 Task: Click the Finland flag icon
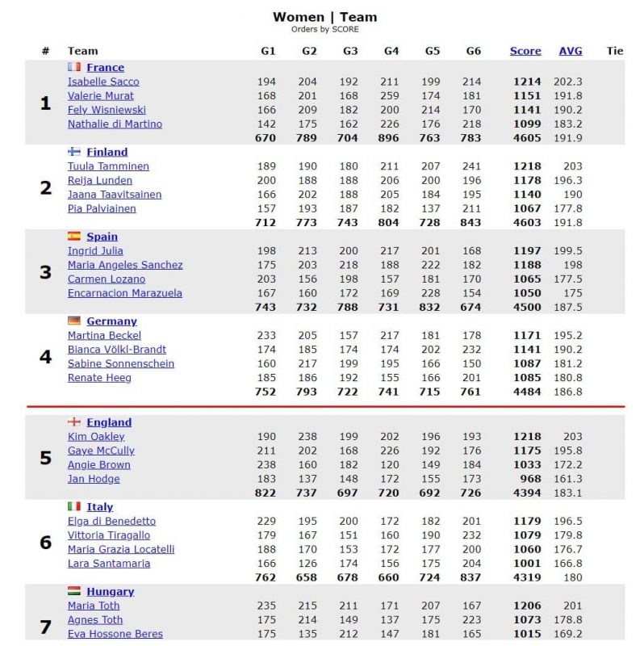[74, 152]
